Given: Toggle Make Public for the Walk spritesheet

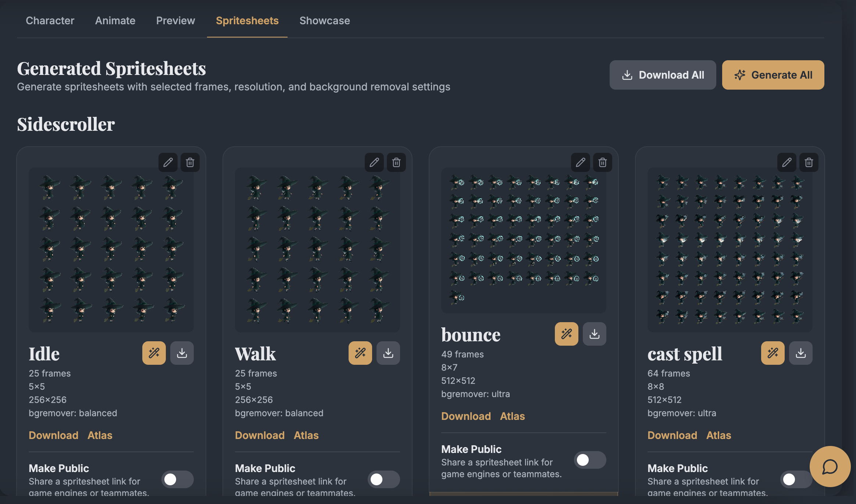Looking at the screenshot, I should [384, 479].
